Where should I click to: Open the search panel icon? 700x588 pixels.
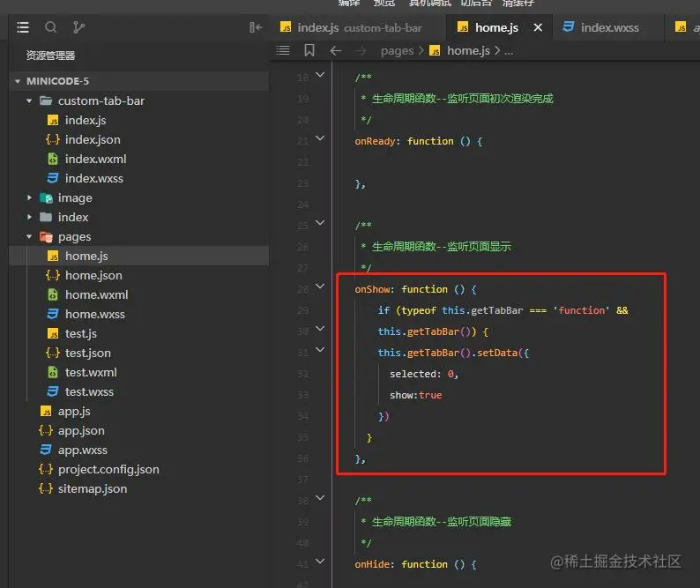[x=50, y=27]
